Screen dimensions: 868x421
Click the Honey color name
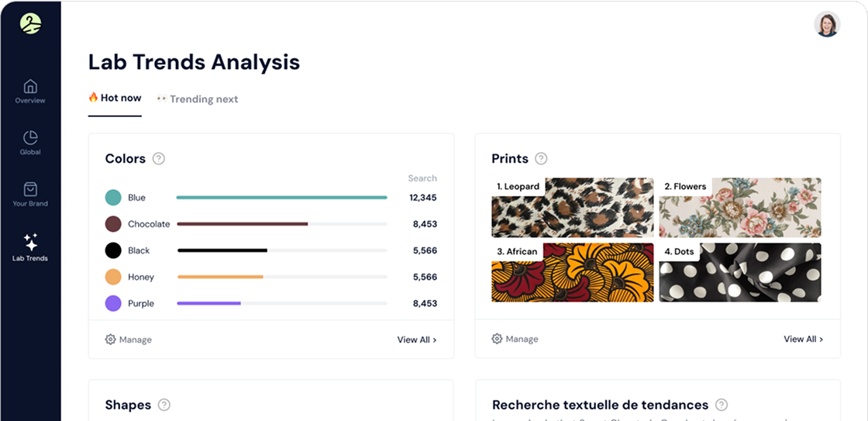141,277
